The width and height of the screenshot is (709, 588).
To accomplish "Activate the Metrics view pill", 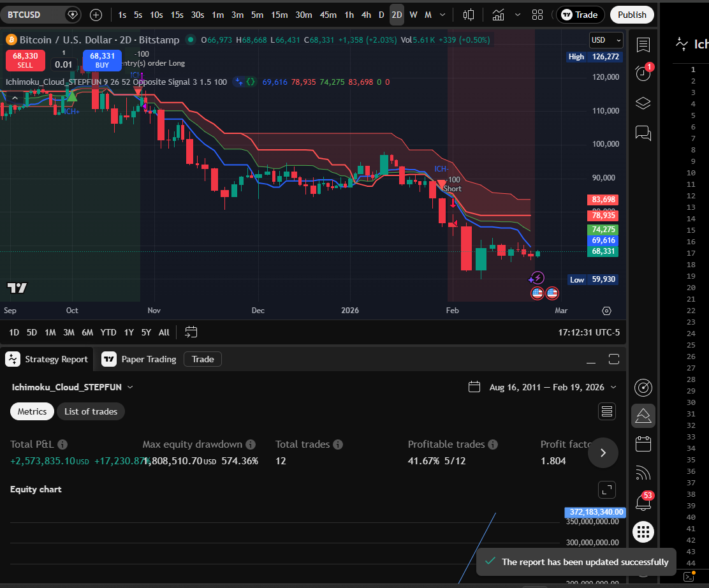I will pyautogui.click(x=32, y=411).
